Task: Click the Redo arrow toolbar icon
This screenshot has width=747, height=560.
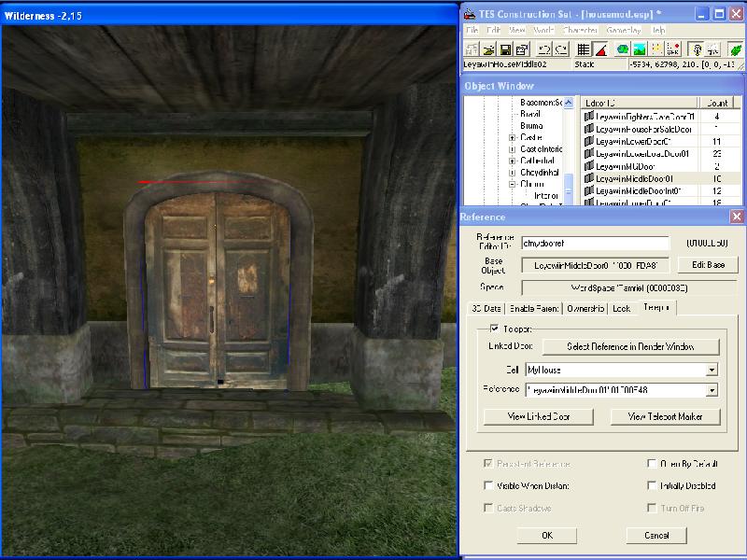Action: [x=561, y=49]
